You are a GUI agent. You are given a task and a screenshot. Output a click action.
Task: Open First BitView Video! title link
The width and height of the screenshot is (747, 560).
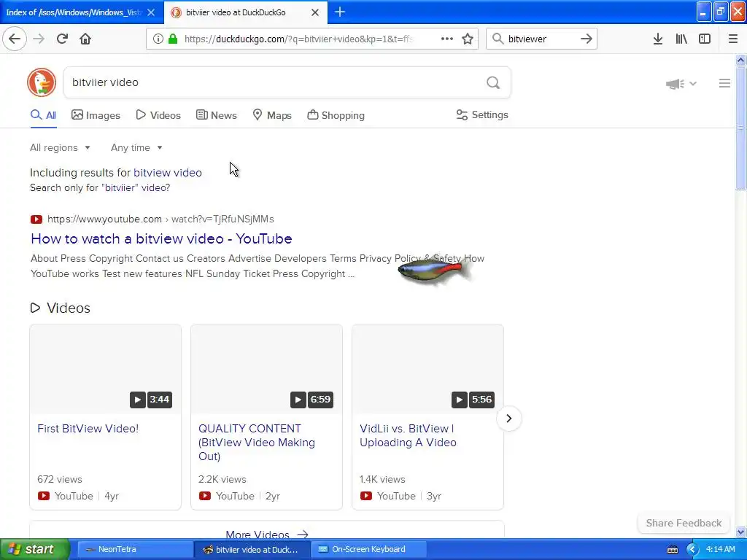(88, 429)
